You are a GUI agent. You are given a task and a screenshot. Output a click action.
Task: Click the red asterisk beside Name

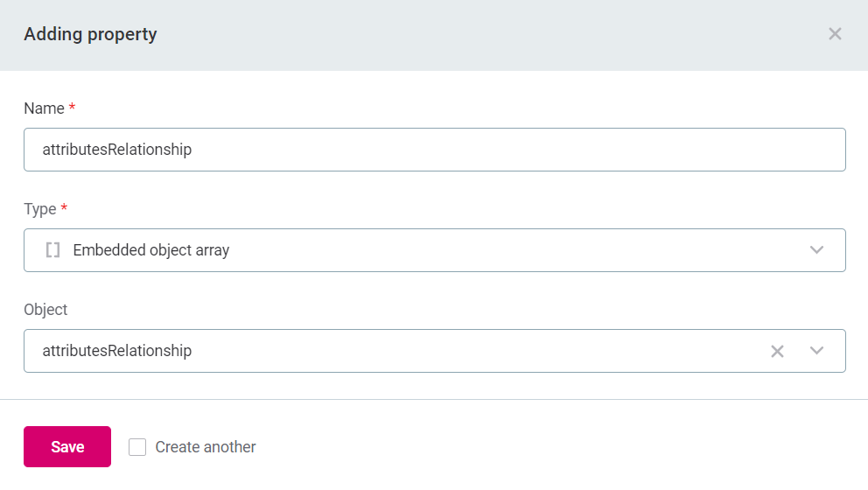(72, 108)
